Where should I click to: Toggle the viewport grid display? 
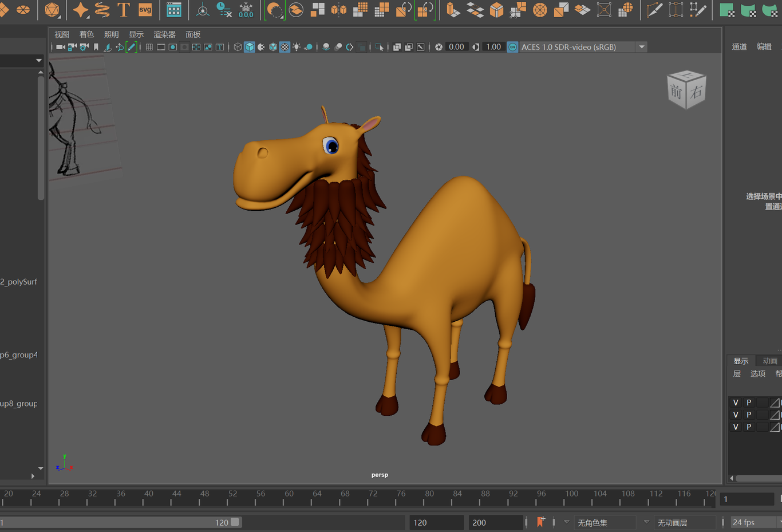tap(149, 47)
